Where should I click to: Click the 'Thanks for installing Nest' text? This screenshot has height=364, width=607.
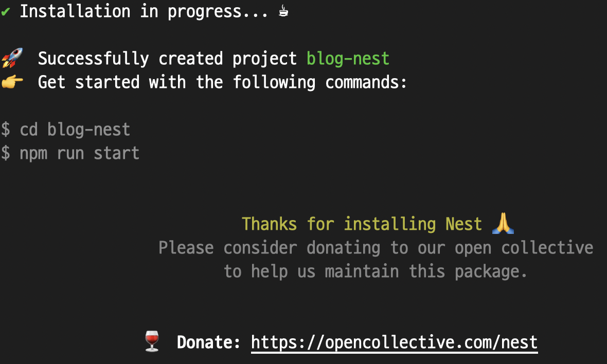[x=362, y=224]
